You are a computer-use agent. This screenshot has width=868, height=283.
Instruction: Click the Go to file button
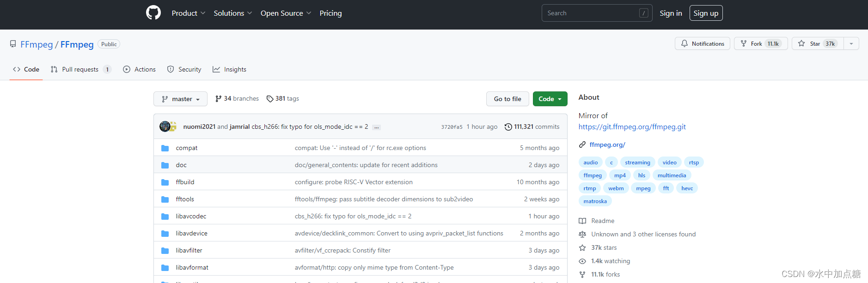[x=507, y=99]
